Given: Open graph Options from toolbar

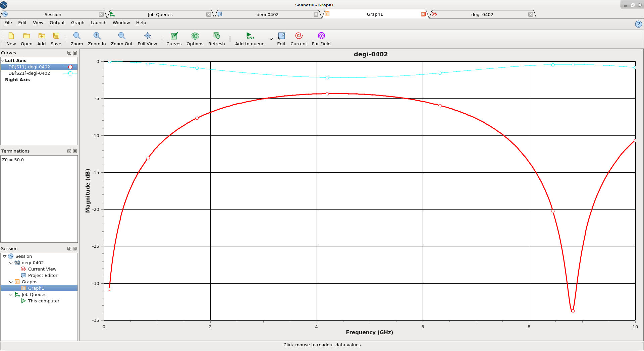Looking at the screenshot, I should [195, 39].
